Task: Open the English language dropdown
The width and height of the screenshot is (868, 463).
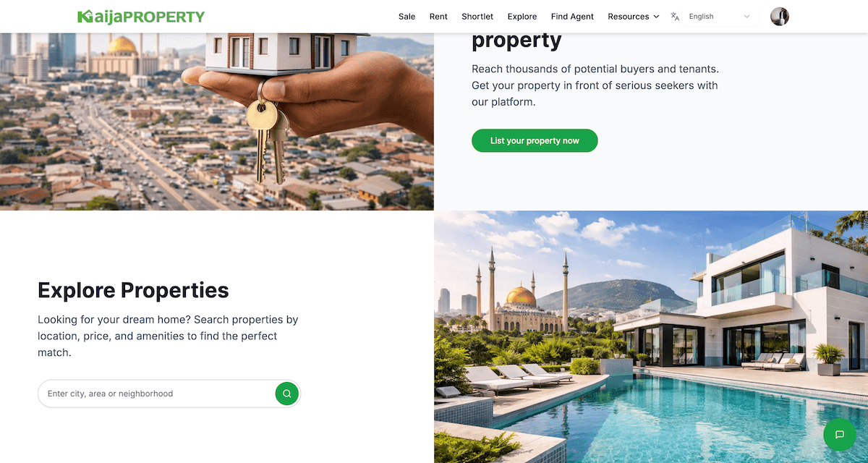Action: click(720, 17)
